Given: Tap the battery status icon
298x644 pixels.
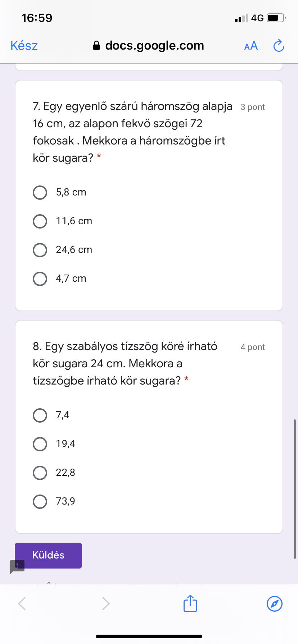Looking at the screenshot, I should pos(276,18).
